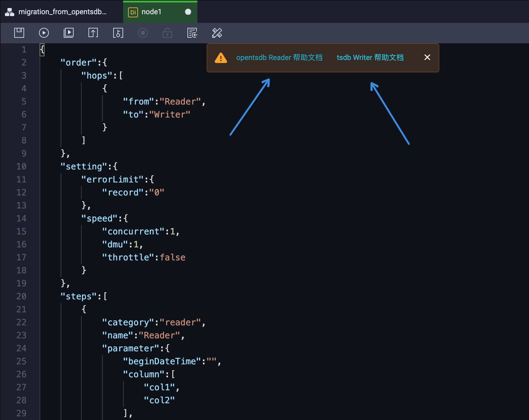The width and height of the screenshot is (529, 420).
Task: Click the "column" key on line 26
Action: [144, 374]
